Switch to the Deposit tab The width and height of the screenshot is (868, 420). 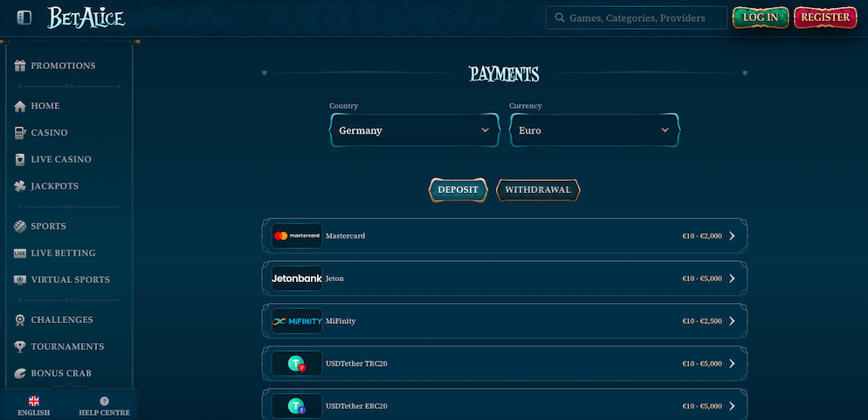(458, 189)
